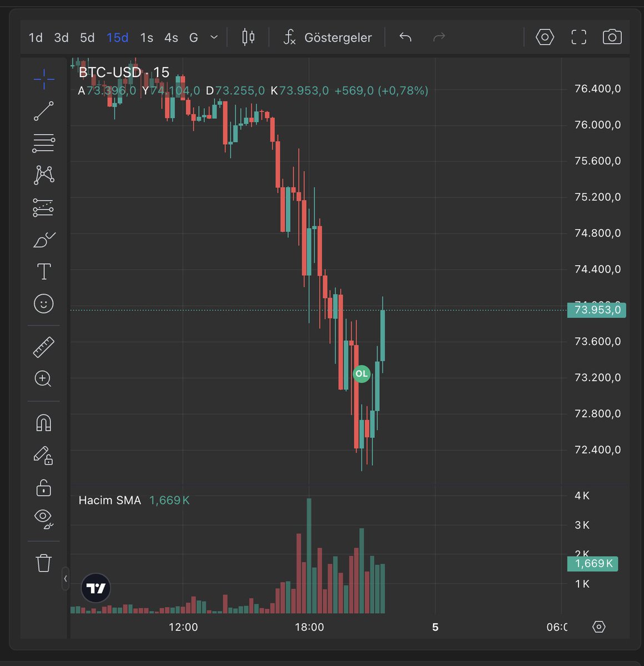Screen dimensions: 644x666
Task: Expand the interval dropdown chevron
Action: pyautogui.click(x=214, y=37)
